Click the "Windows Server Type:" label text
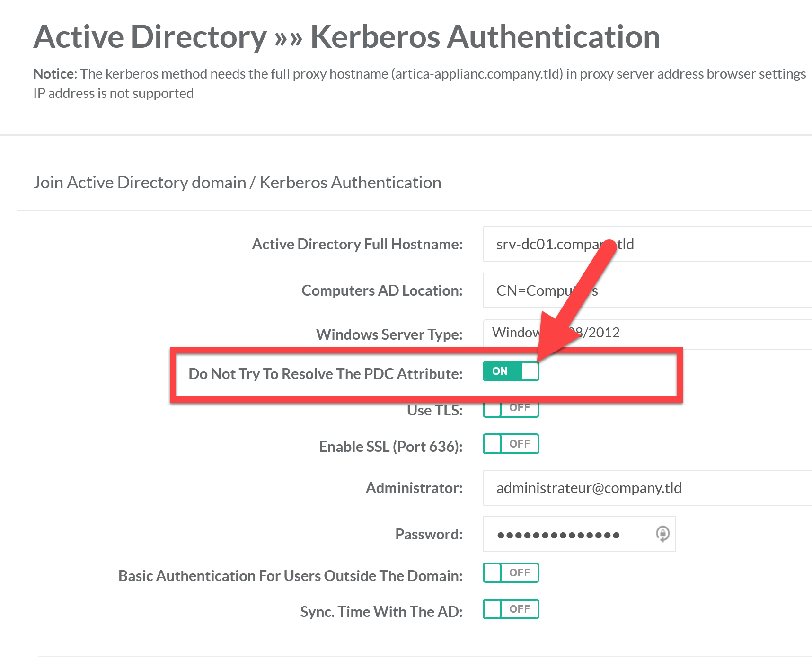 coord(389,334)
